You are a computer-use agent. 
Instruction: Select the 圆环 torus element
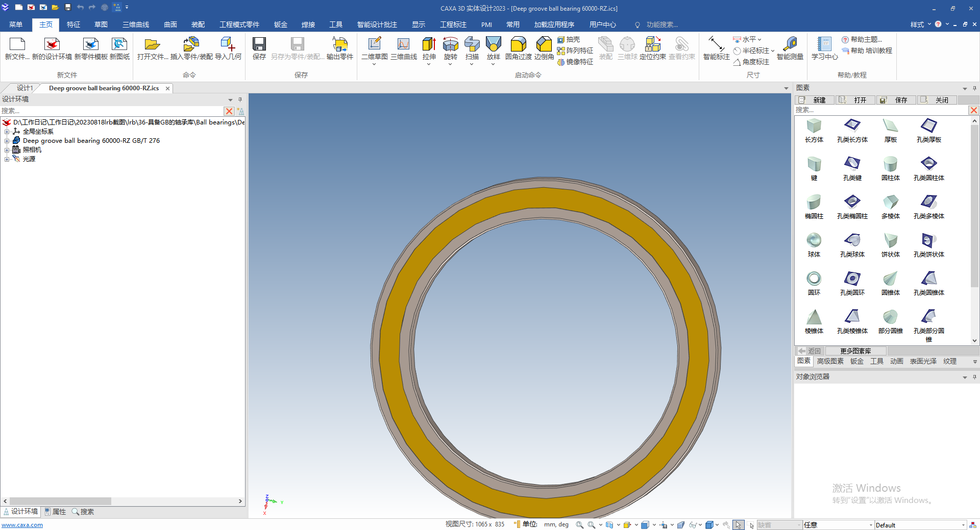coord(814,284)
